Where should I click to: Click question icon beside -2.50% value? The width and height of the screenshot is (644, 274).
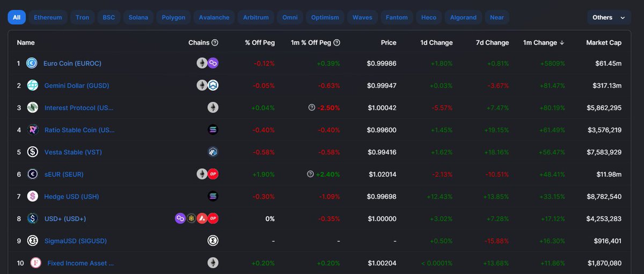(311, 108)
